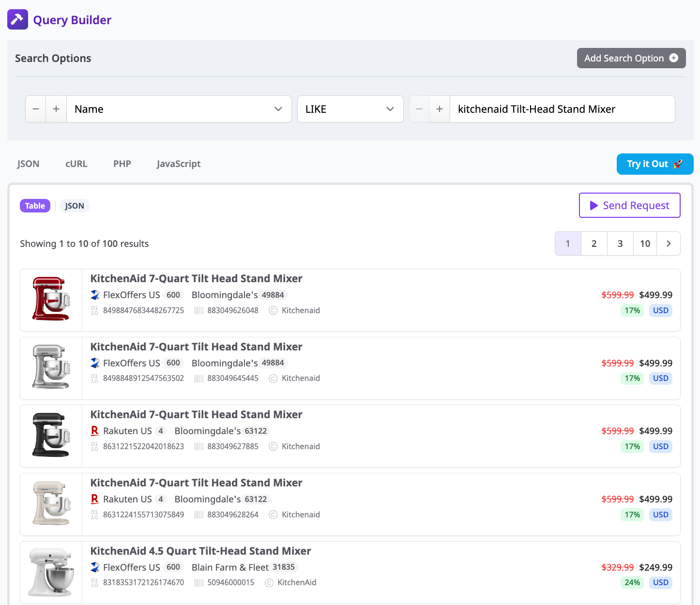The height and width of the screenshot is (605, 700).
Task: Click barcode icon next to 883049626048
Action: tap(198, 310)
